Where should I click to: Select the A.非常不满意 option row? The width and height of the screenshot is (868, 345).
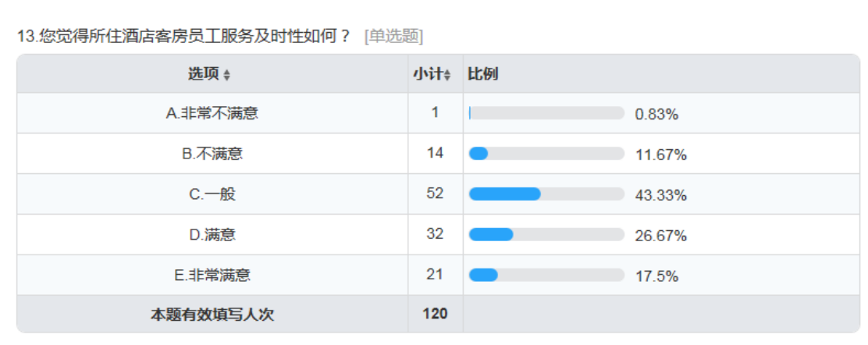click(x=439, y=113)
